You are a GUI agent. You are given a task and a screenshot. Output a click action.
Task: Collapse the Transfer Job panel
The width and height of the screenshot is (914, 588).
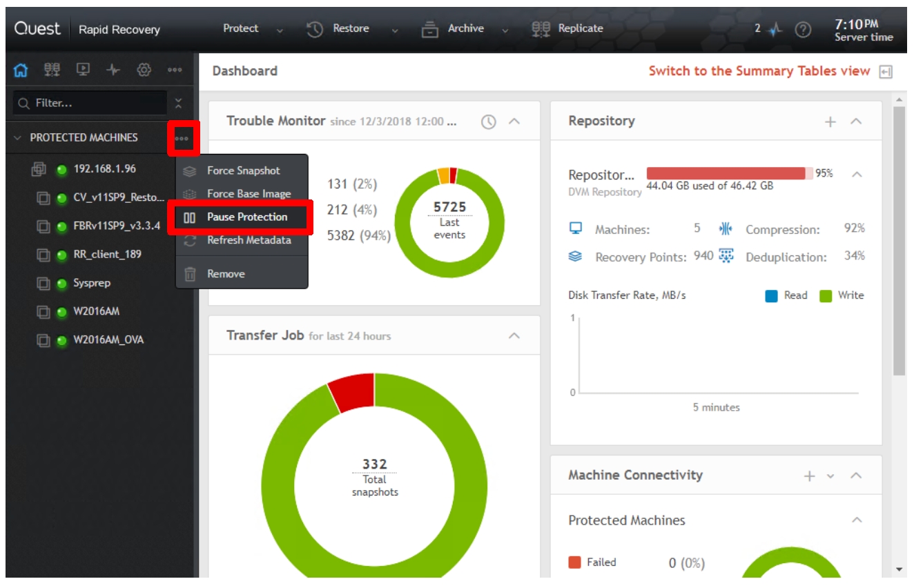click(514, 336)
